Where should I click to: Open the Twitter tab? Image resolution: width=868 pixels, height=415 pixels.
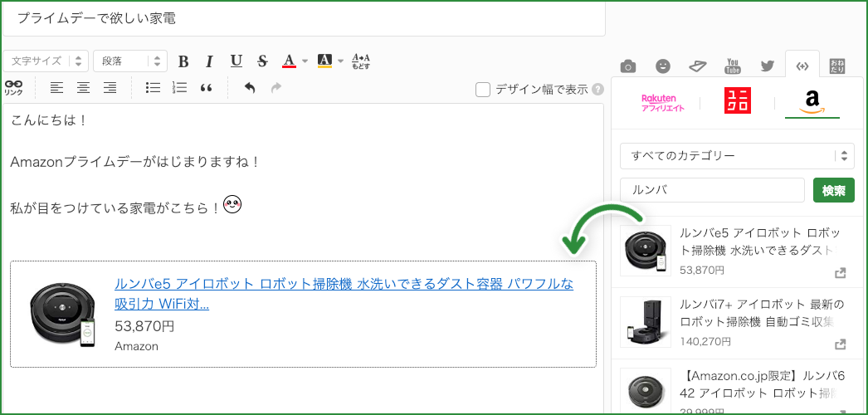(768, 66)
